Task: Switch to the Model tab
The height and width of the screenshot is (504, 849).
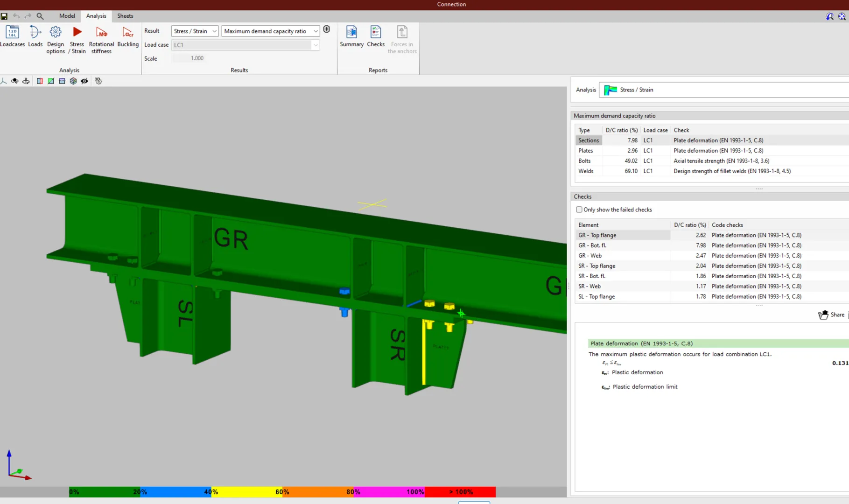Action: click(x=67, y=16)
